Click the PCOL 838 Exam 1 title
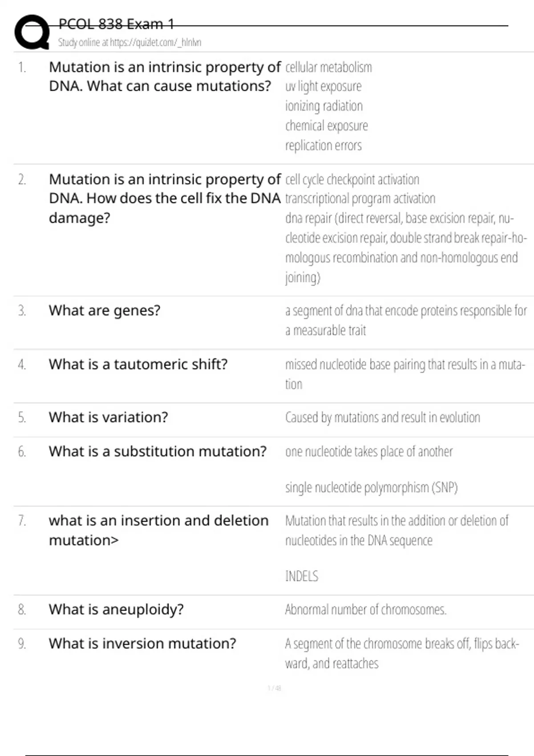534x756 pixels. 116,24
